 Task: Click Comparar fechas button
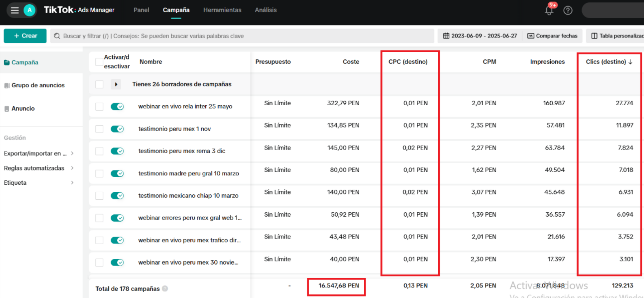(x=552, y=36)
